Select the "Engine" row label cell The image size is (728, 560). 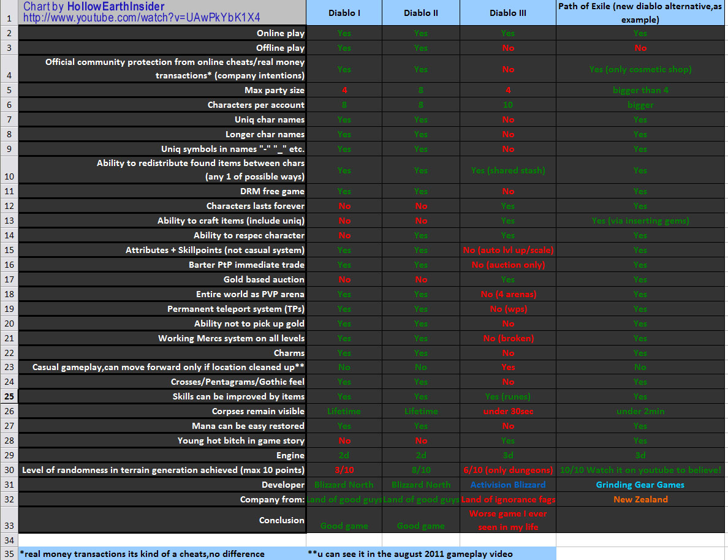point(162,455)
